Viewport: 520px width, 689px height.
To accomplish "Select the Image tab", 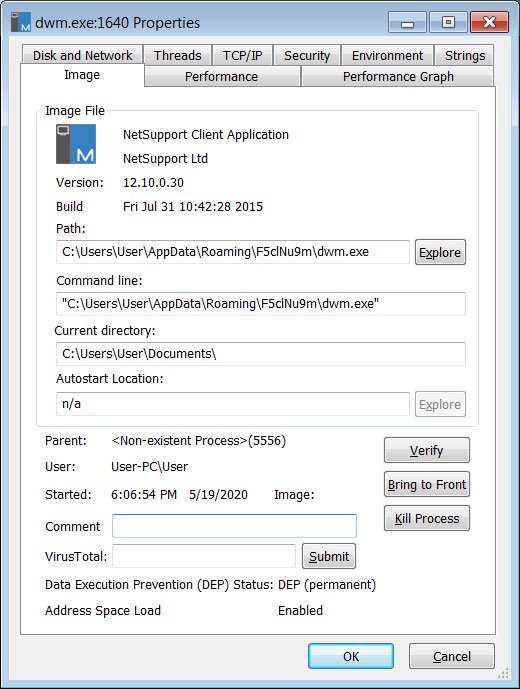I will point(82,75).
